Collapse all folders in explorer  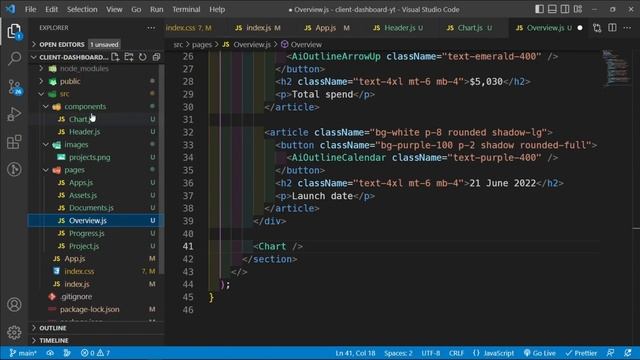pos(156,57)
